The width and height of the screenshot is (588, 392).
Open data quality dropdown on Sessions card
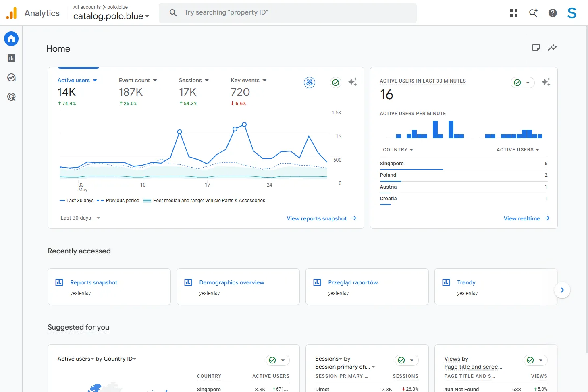(x=407, y=360)
